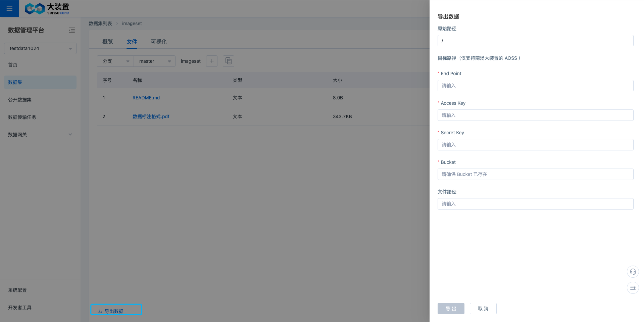Click the hamburger menu icon at top-left
The image size is (644, 322).
click(x=9, y=9)
